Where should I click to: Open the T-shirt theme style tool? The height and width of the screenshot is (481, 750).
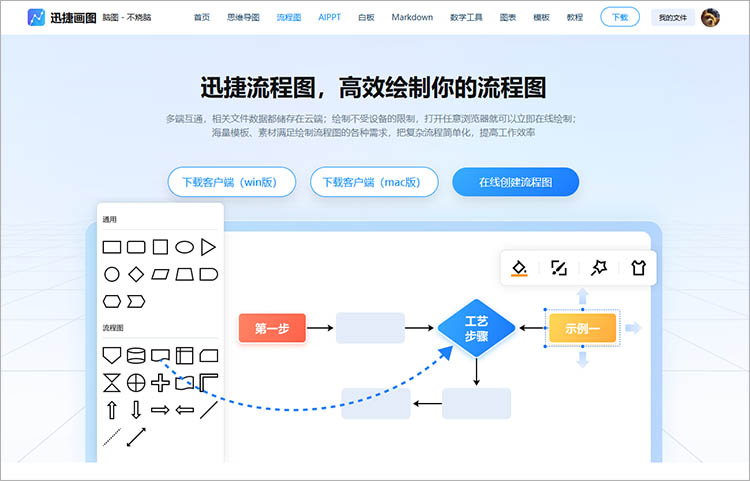point(638,268)
